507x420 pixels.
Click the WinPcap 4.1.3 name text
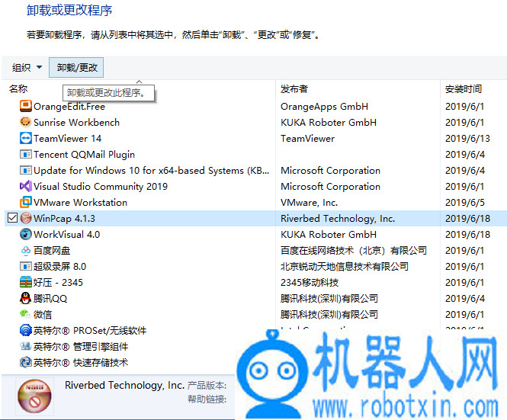(x=64, y=218)
